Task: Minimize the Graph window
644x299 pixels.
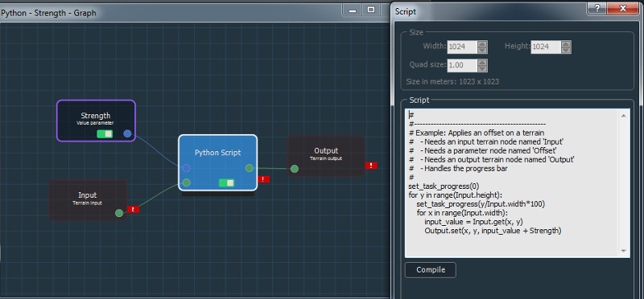Action: pos(353,10)
